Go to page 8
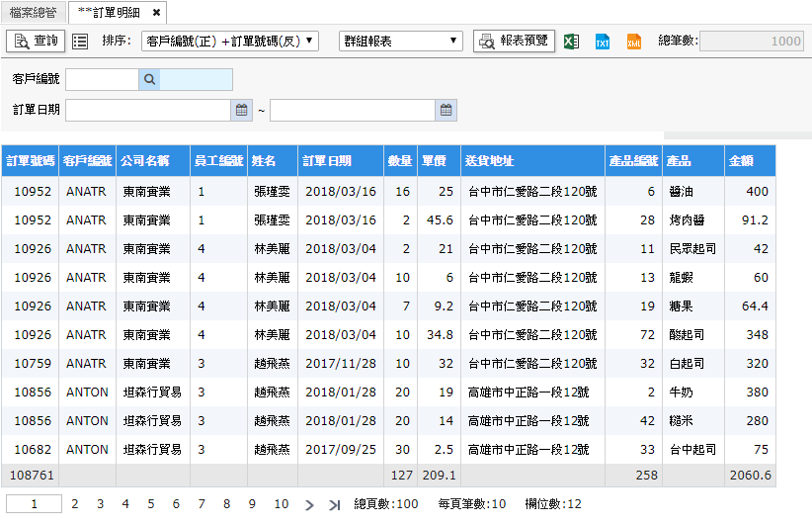The image size is (812, 524). pyautogui.click(x=227, y=504)
